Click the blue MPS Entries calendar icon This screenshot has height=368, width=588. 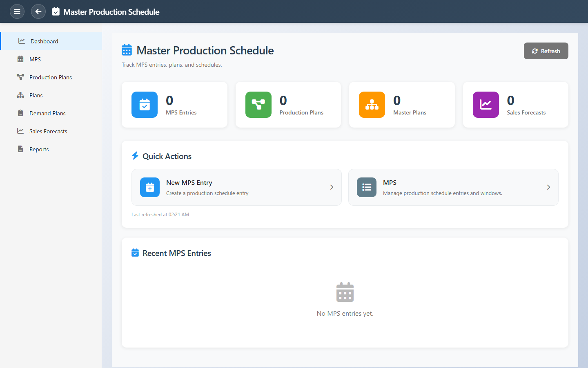tap(145, 105)
